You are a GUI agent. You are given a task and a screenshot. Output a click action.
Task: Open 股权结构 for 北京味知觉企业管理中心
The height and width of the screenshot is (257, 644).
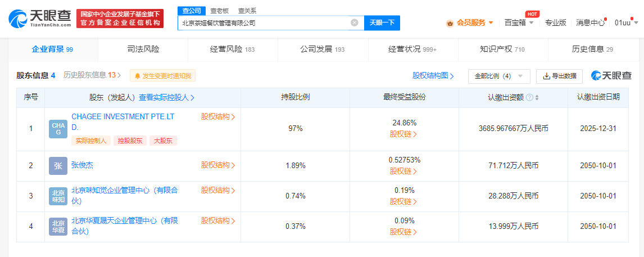[x=218, y=190]
